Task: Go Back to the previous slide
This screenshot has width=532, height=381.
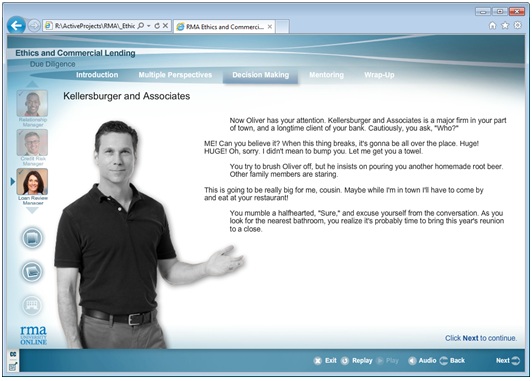Action: coord(452,360)
